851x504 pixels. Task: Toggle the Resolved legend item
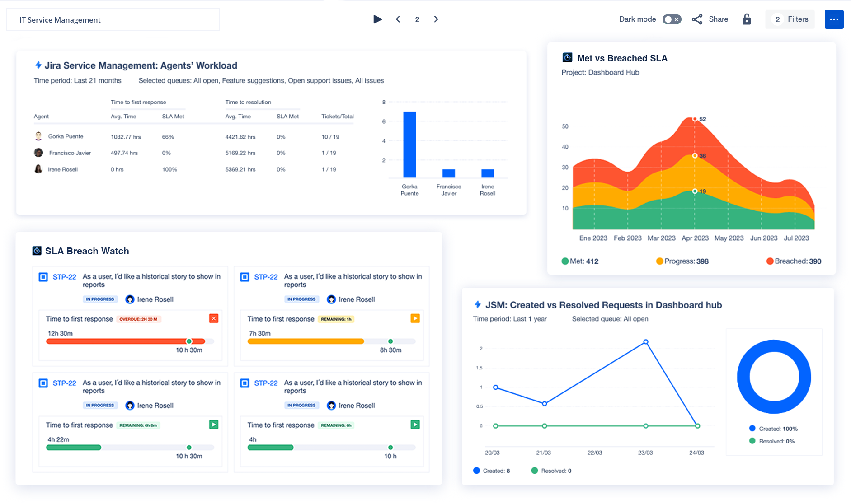550,470
